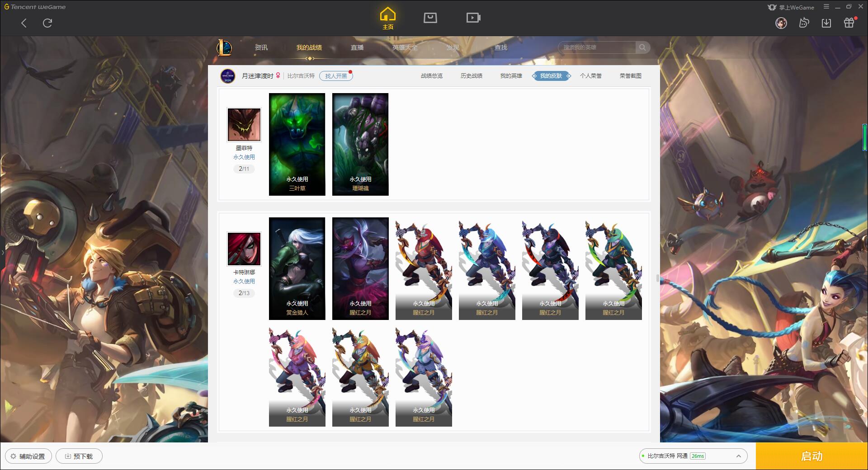
Task: Open the assistant mascot icon at top right
Action: click(804, 23)
